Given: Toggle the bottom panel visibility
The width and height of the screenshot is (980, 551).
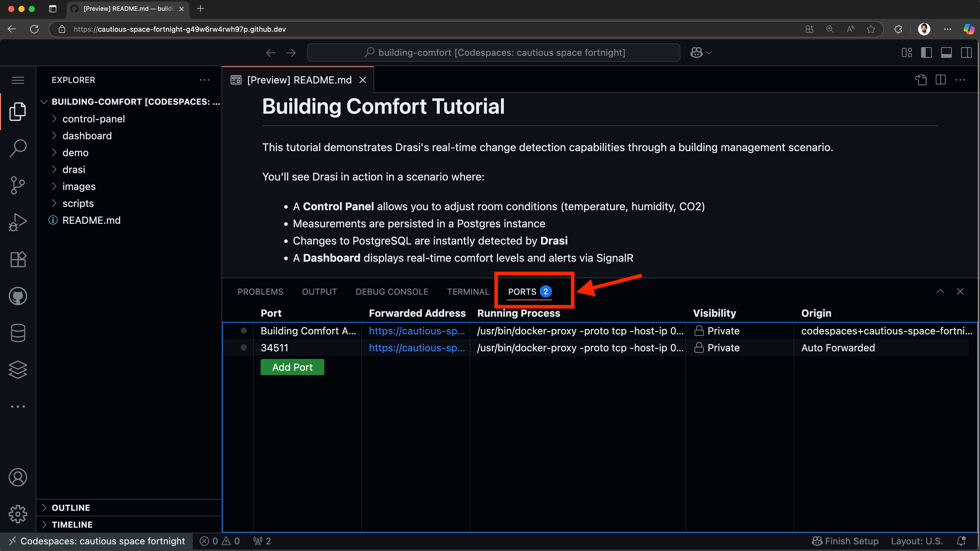Looking at the screenshot, I should (947, 52).
